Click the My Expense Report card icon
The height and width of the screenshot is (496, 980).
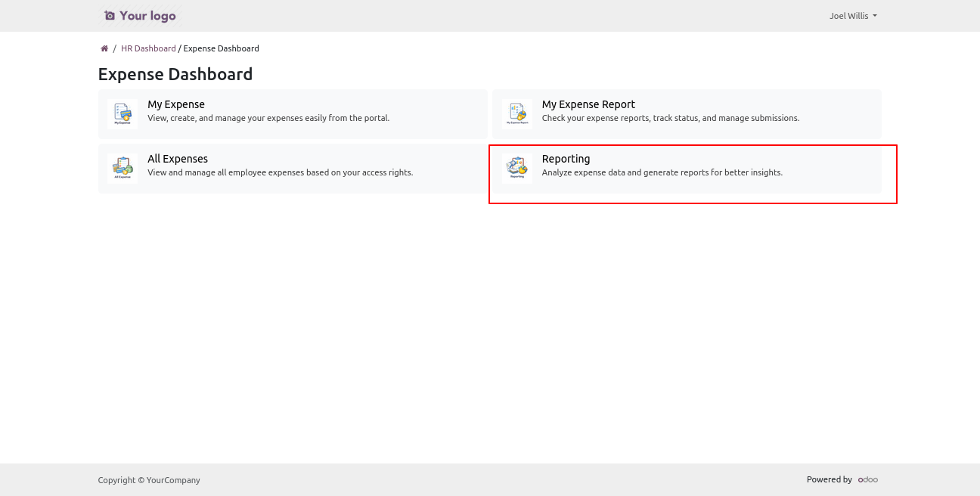pos(517,113)
